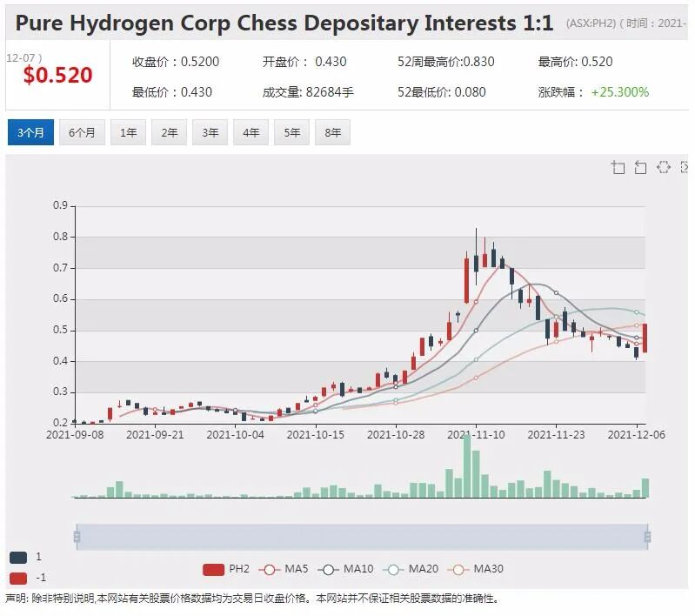Click the $0.520 price figure

point(58,75)
